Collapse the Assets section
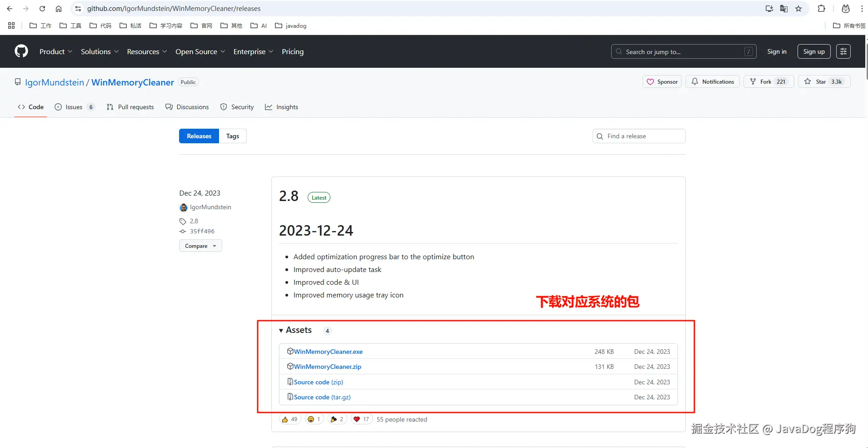This screenshot has height=448, width=868. tap(295, 330)
